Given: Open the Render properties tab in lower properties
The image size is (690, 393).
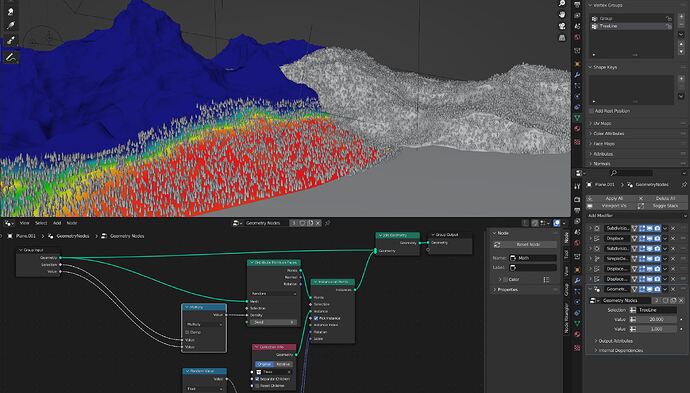Looking at the screenshot, I should tap(577, 199).
